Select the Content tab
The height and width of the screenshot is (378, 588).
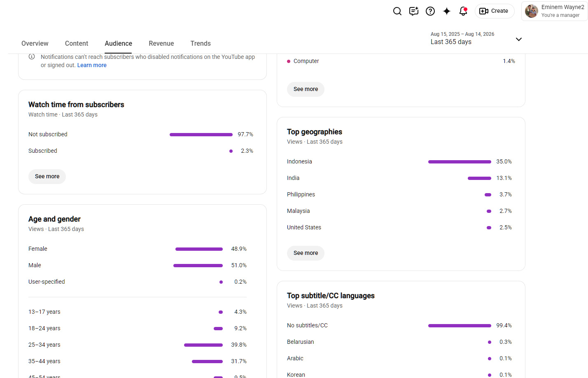click(x=77, y=43)
